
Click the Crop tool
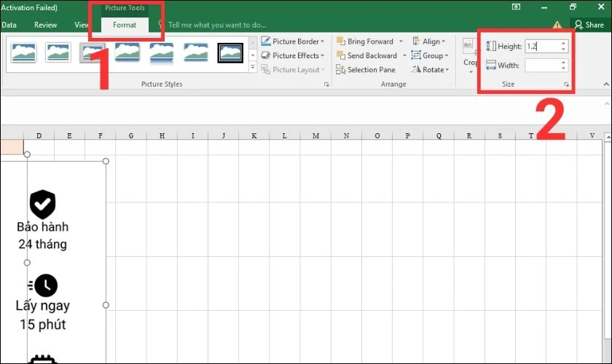point(469,55)
